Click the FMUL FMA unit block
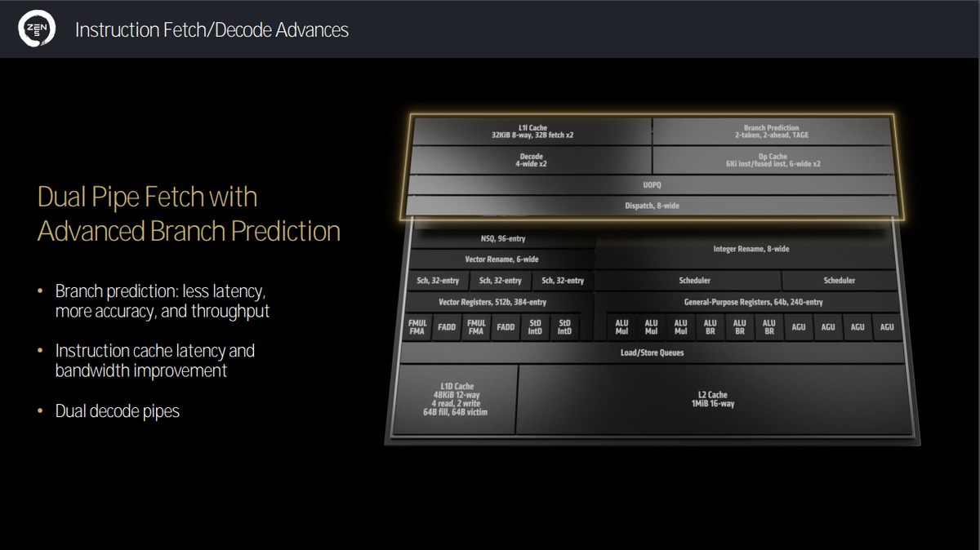Image resolution: width=980 pixels, height=550 pixels. coord(417,326)
